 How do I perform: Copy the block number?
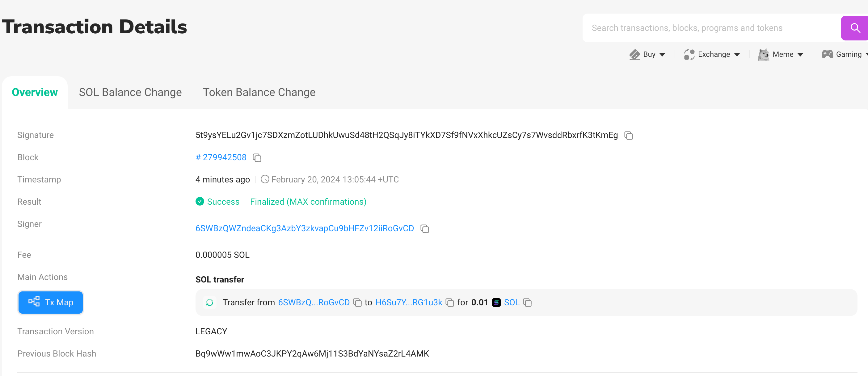(257, 157)
